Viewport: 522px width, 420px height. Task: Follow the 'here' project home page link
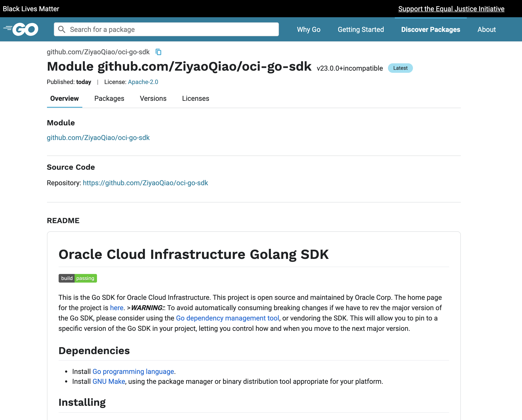tap(117, 308)
